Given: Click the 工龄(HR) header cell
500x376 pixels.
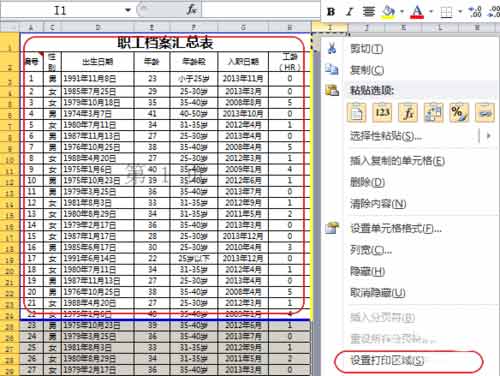Looking at the screenshot, I should 289,62.
